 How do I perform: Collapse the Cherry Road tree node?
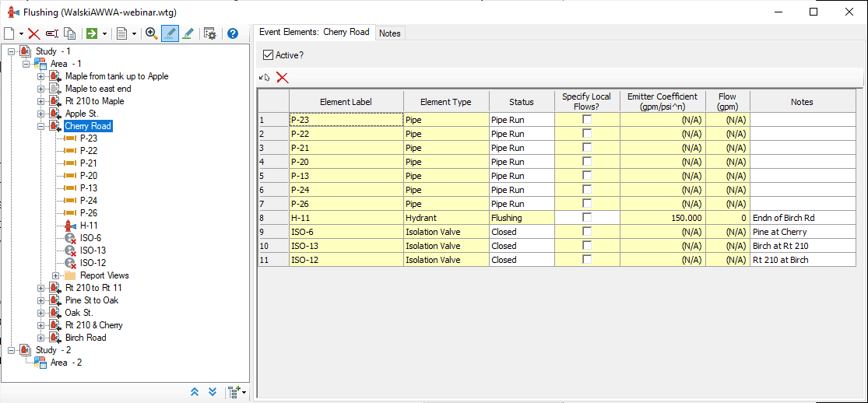tap(41, 126)
